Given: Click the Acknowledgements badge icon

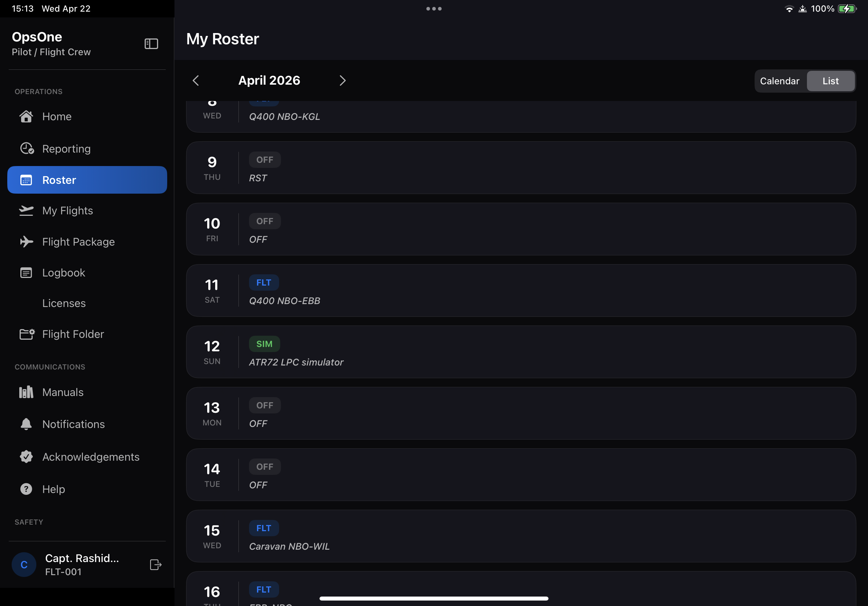Looking at the screenshot, I should click(x=26, y=456).
